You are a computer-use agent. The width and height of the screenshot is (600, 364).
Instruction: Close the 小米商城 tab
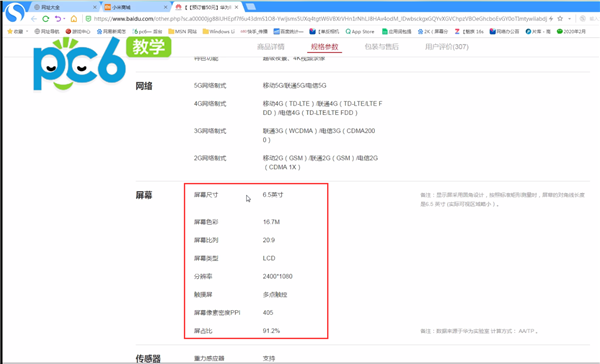[166, 7]
